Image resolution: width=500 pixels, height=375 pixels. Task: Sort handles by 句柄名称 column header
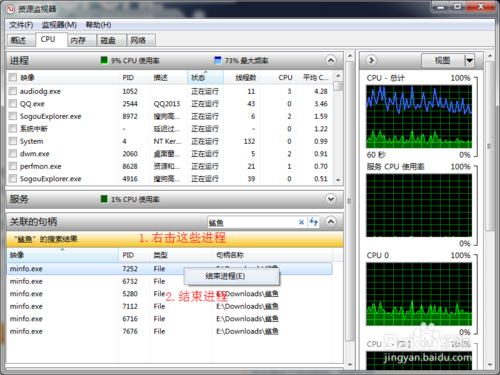tap(272, 255)
